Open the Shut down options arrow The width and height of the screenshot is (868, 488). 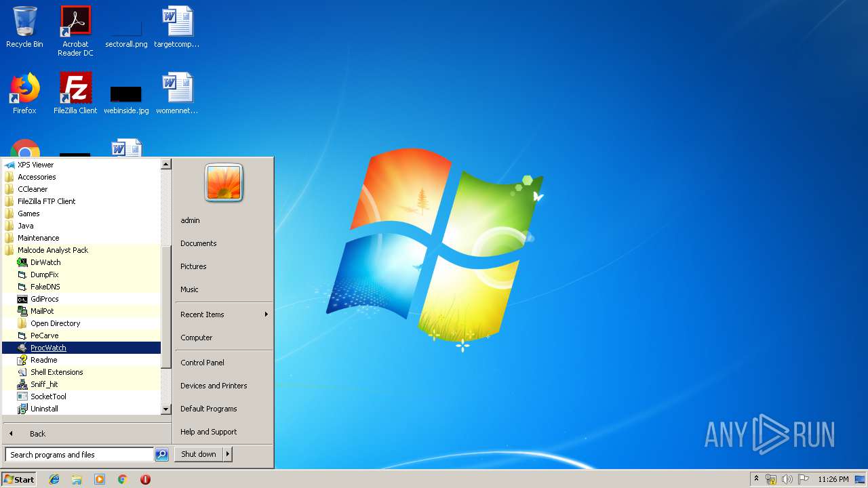pyautogui.click(x=228, y=454)
